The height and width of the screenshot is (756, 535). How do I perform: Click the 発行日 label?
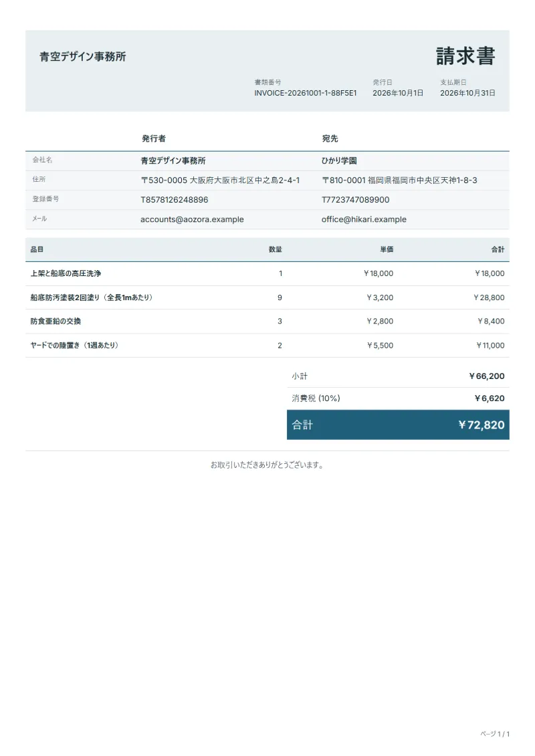(382, 82)
